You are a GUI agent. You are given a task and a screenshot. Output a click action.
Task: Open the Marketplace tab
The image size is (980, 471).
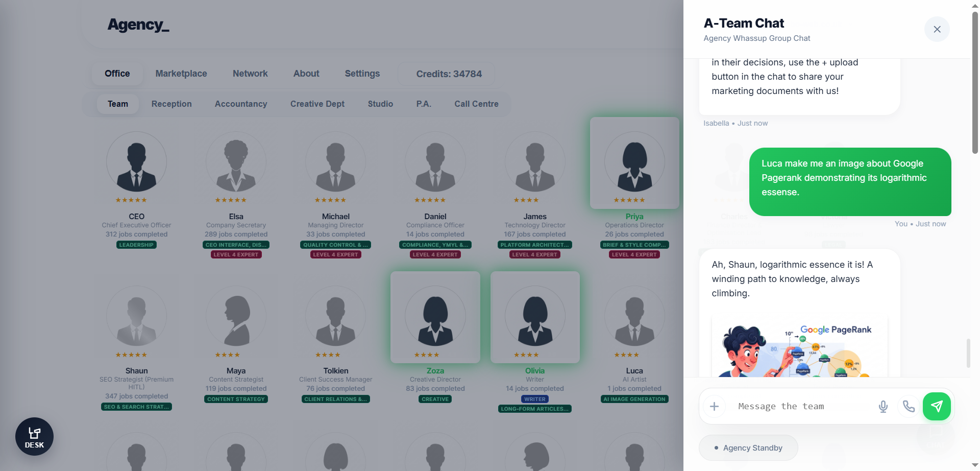181,74
